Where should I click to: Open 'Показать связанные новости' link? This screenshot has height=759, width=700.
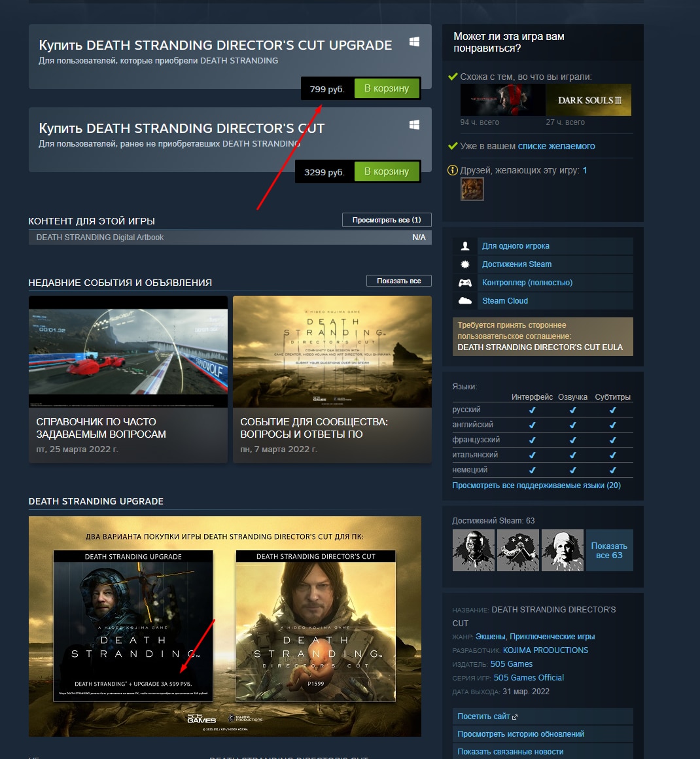[x=543, y=752]
